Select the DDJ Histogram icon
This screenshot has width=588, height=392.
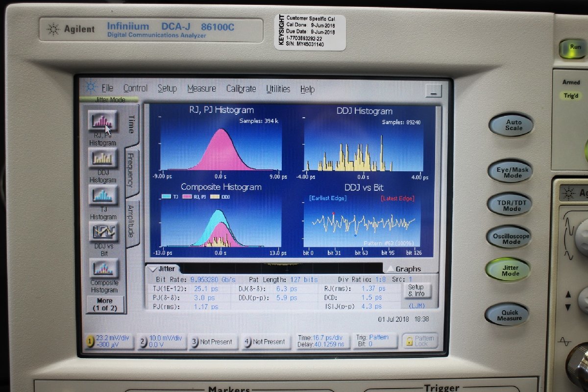point(102,158)
